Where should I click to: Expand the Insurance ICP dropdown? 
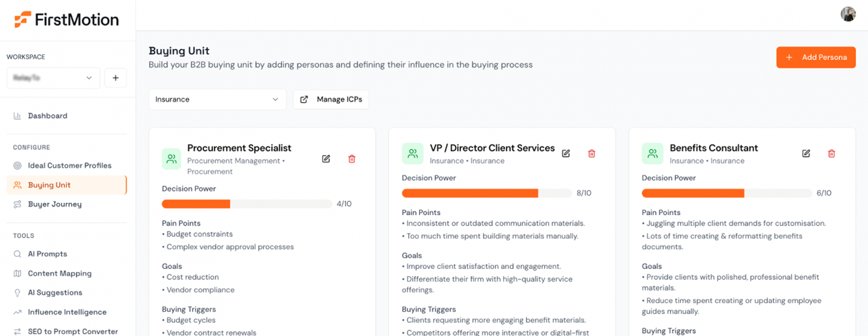pos(217,99)
